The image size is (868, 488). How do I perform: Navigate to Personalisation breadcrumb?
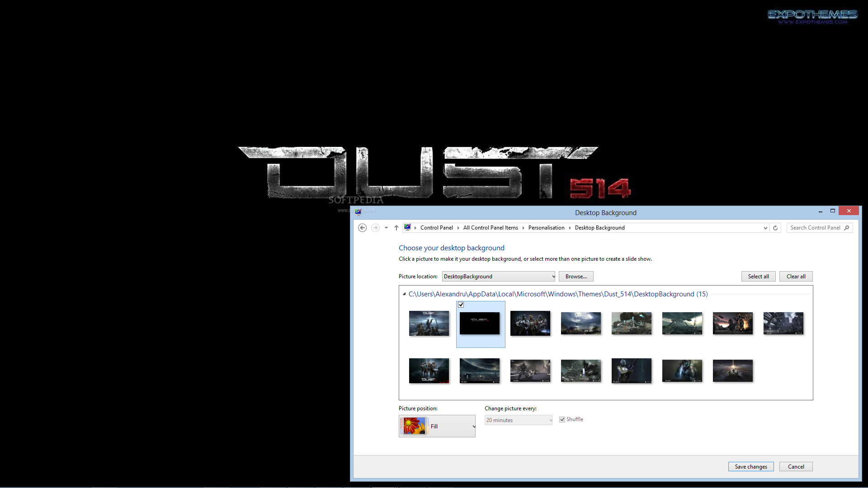tap(546, 228)
